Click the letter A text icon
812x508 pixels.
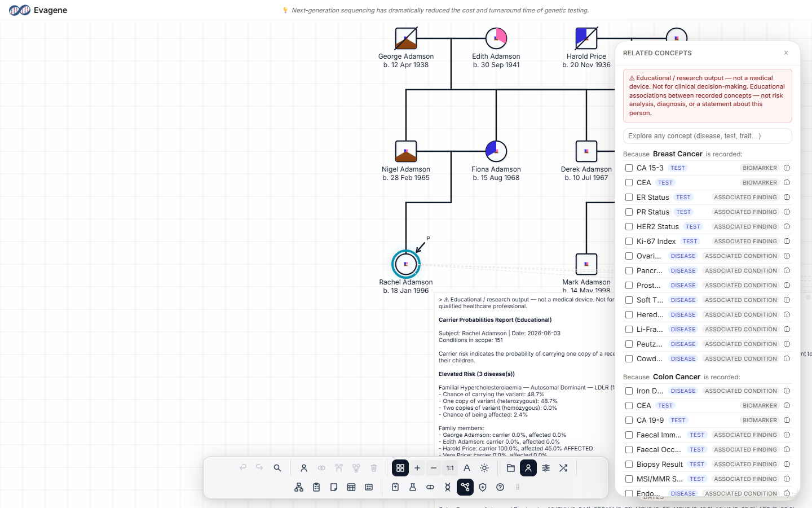(x=467, y=468)
